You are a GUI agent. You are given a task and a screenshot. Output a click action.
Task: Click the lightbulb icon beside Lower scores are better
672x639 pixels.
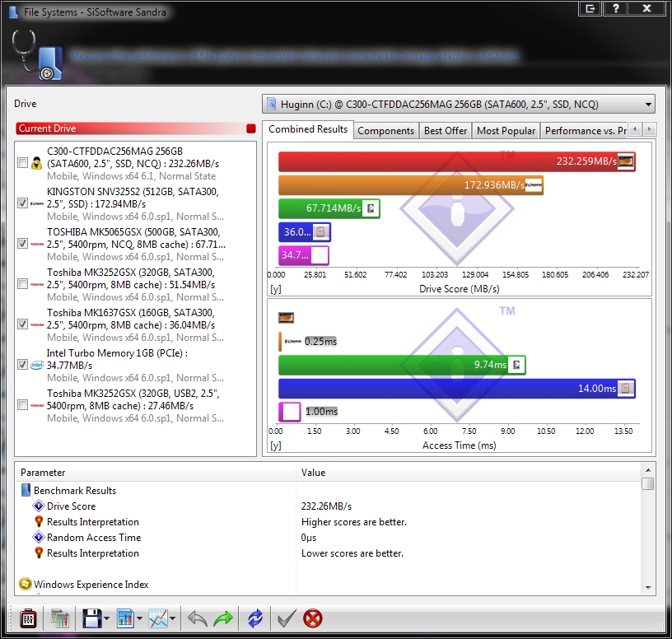tap(39, 553)
